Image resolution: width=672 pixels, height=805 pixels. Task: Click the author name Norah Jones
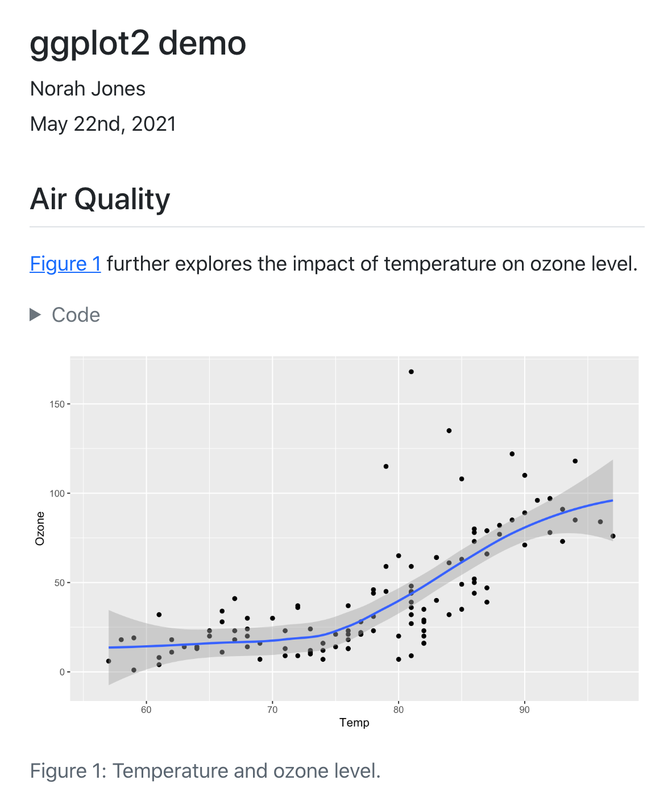(88, 89)
